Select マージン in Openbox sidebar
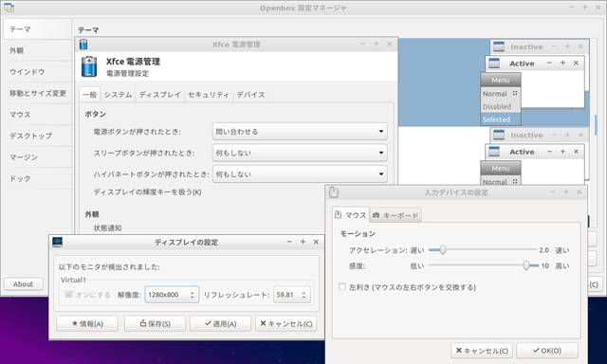The image size is (607, 364). [37, 157]
